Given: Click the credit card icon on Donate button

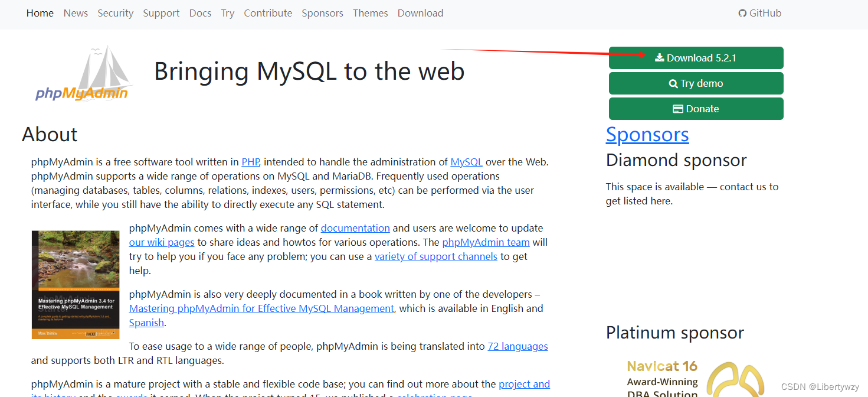Looking at the screenshot, I should (678, 109).
